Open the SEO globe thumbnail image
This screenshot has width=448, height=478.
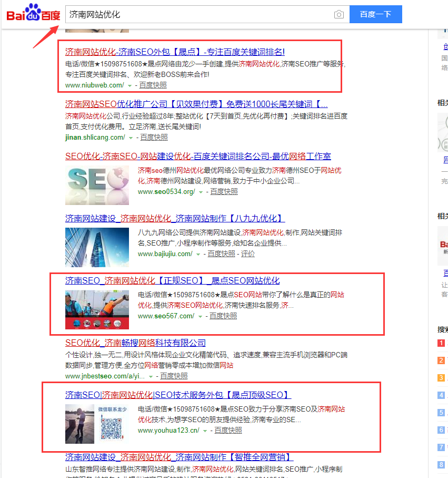97,184
